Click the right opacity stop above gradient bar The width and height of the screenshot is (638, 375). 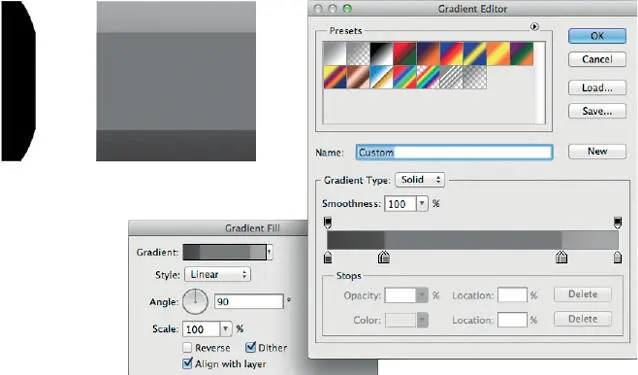pos(618,222)
